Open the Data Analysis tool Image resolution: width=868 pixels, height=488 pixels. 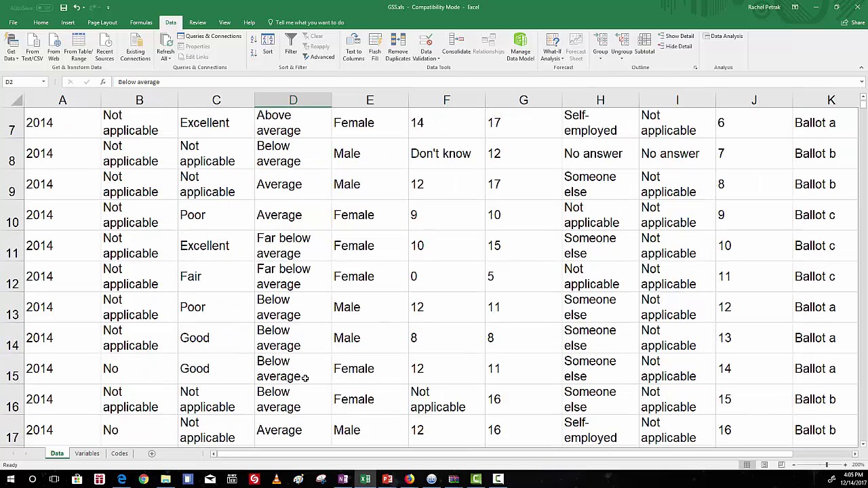(x=723, y=36)
